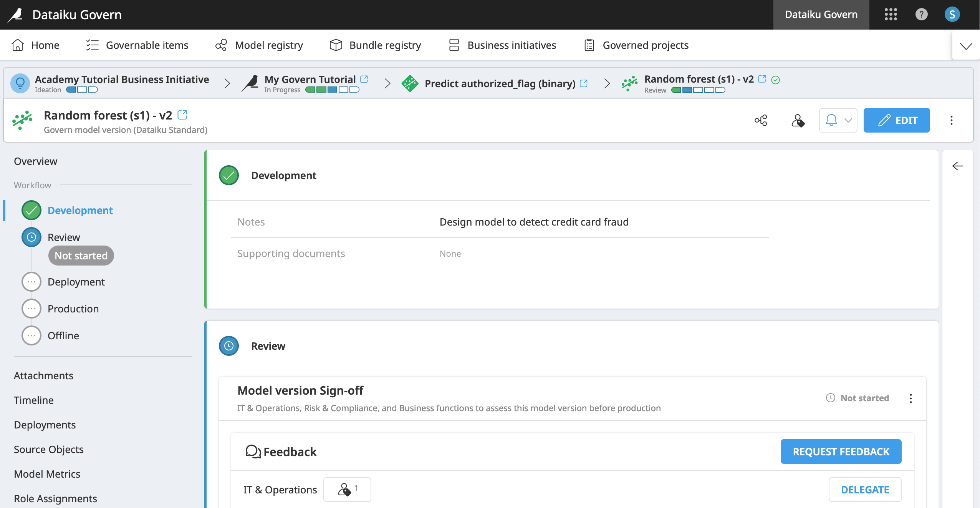
Task: Click the notes text about credit card fraud
Action: click(x=534, y=222)
